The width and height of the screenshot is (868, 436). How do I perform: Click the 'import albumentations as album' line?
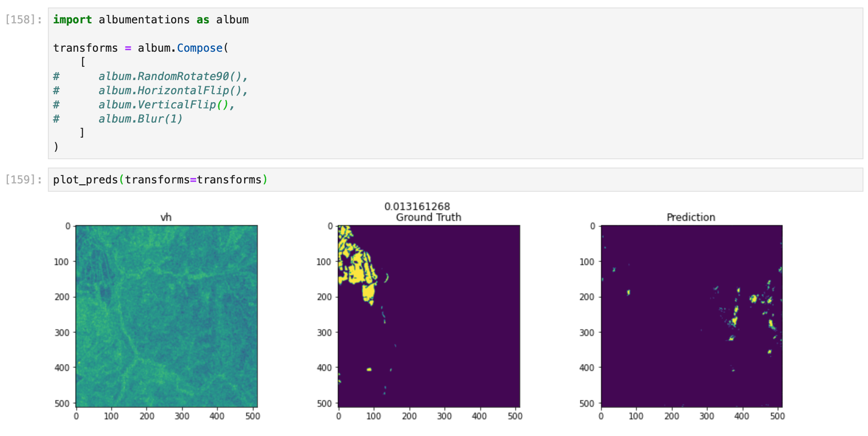click(x=151, y=20)
